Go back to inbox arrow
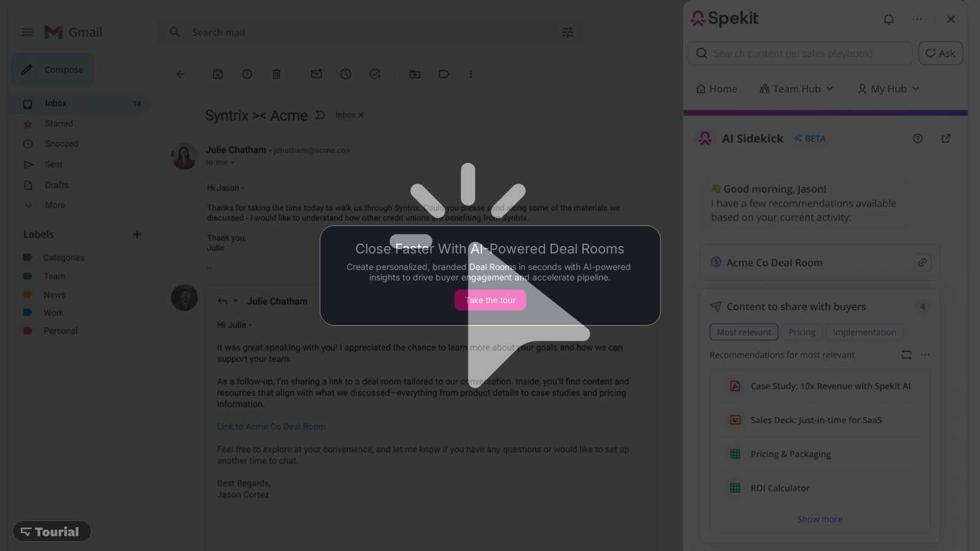The height and width of the screenshot is (551, 980). click(181, 74)
